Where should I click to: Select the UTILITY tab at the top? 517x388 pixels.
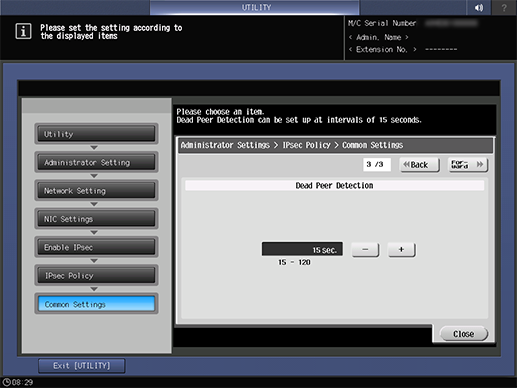255,7
